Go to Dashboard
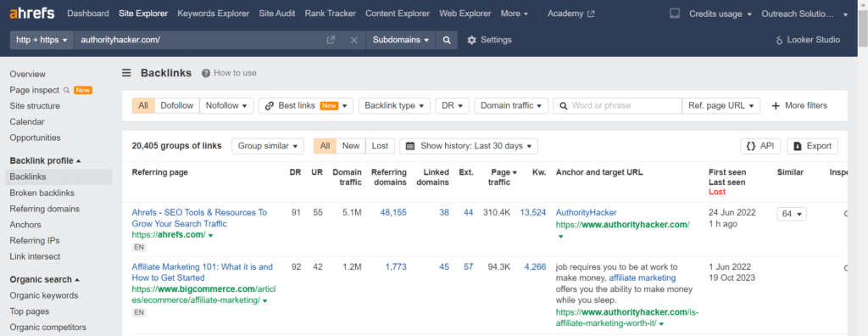This screenshot has height=336, width=868. (x=88, y=14)
